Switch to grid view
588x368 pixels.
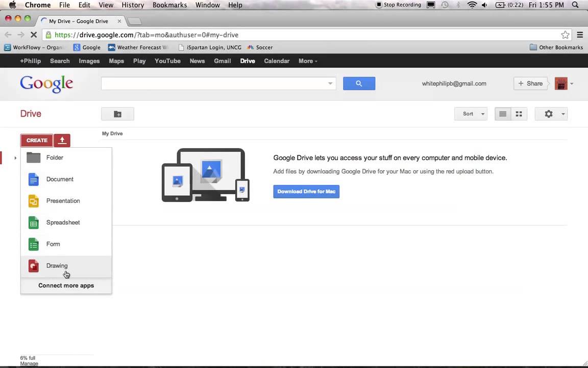click(519, 114)
